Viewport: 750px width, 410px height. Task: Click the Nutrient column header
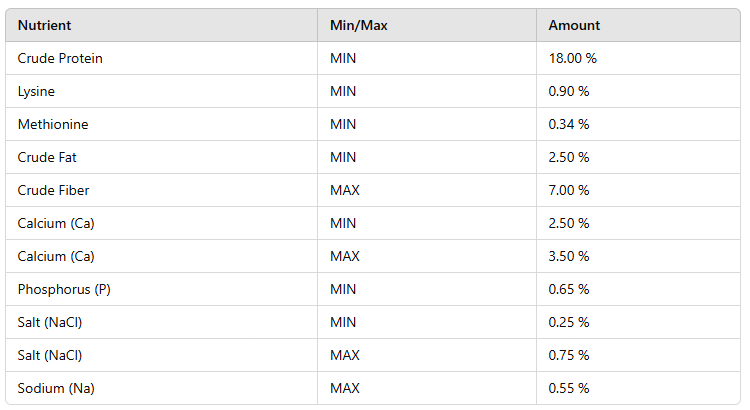pos(44,25)
